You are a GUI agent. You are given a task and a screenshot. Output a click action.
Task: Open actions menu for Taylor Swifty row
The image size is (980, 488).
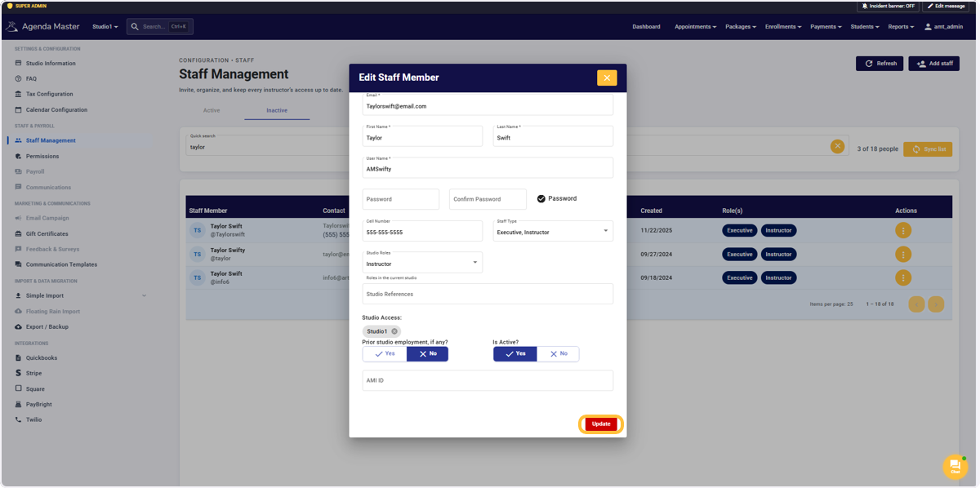pos(903,254)
